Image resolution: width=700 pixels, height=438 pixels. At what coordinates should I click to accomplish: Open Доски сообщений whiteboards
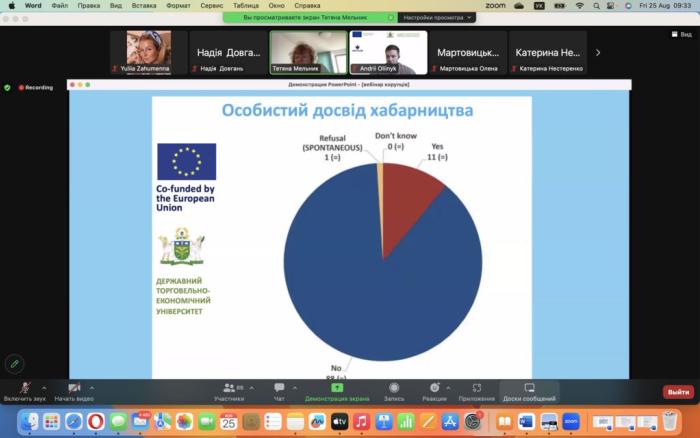click(529, 388)
